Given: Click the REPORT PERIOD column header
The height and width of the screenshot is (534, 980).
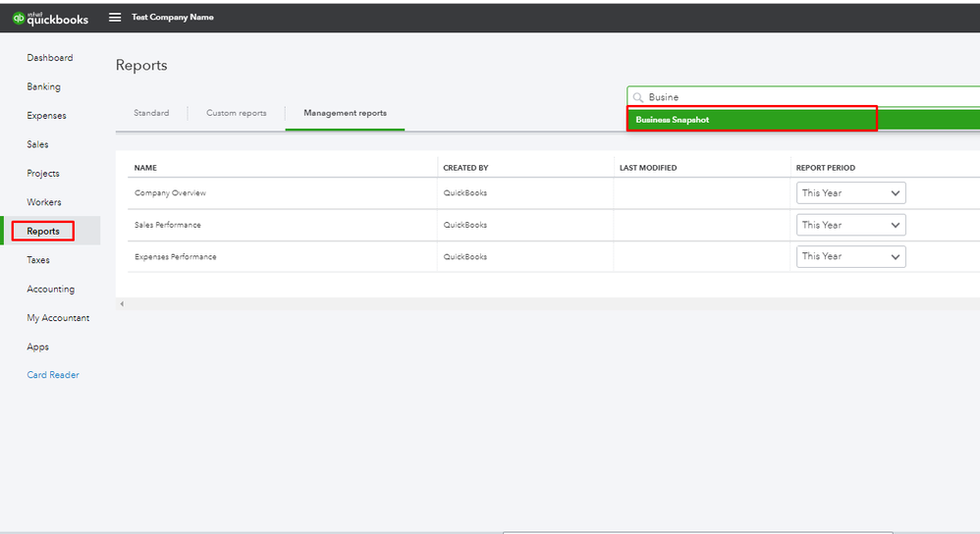Looking at the screenshot, I should (x=826, y=168).
